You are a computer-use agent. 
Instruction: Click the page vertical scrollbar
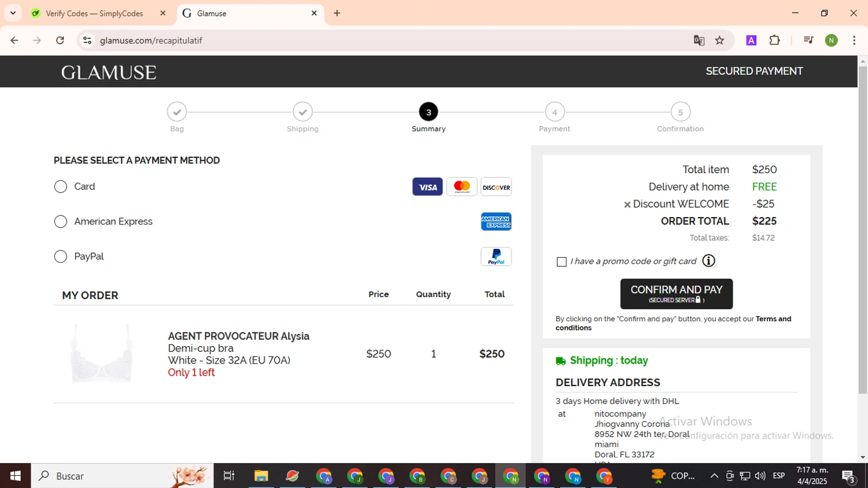(863, 229)
